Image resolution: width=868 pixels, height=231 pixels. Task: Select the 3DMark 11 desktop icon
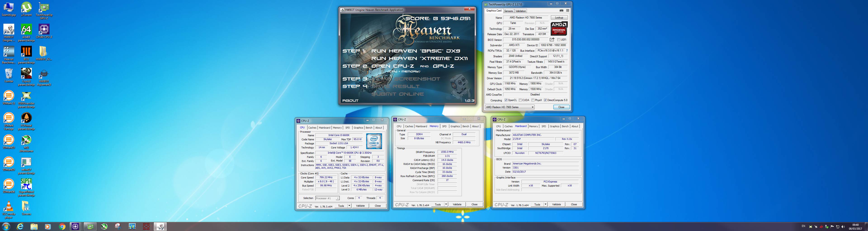[9, 97]
